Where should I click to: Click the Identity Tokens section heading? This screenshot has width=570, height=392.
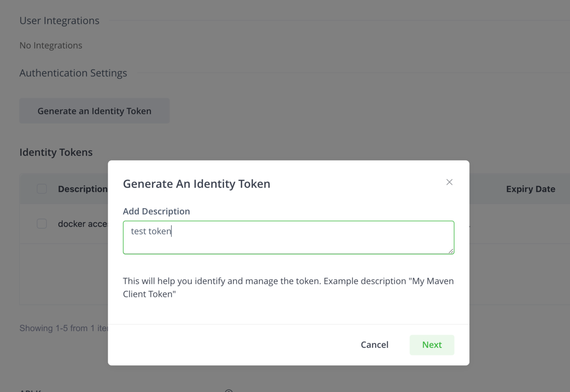tap(56, 153)
